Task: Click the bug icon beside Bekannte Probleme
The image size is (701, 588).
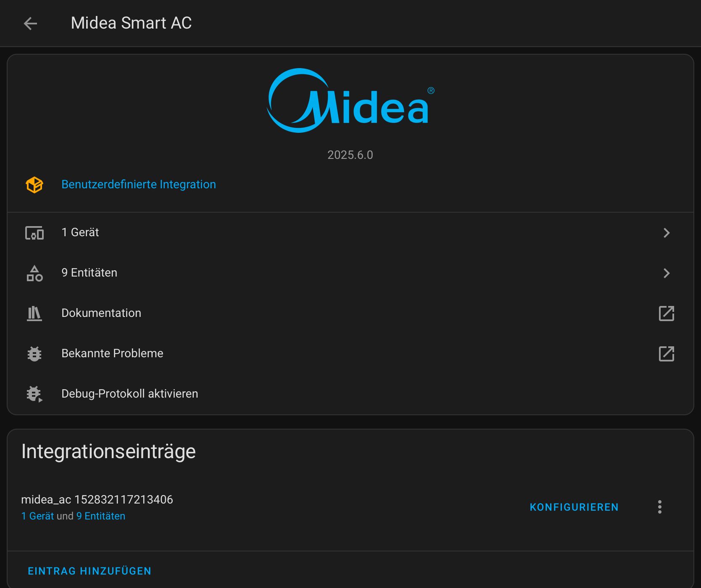Action: (34, 354)
